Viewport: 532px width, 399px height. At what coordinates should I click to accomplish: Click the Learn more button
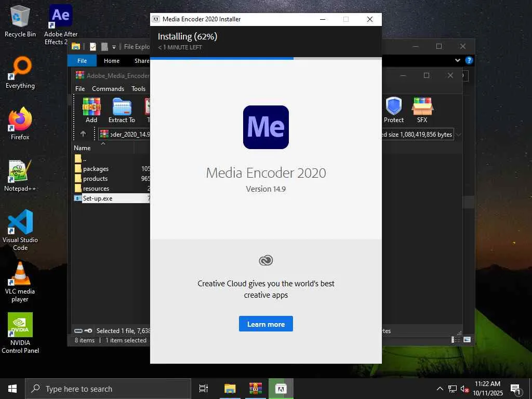coord(265,324)
